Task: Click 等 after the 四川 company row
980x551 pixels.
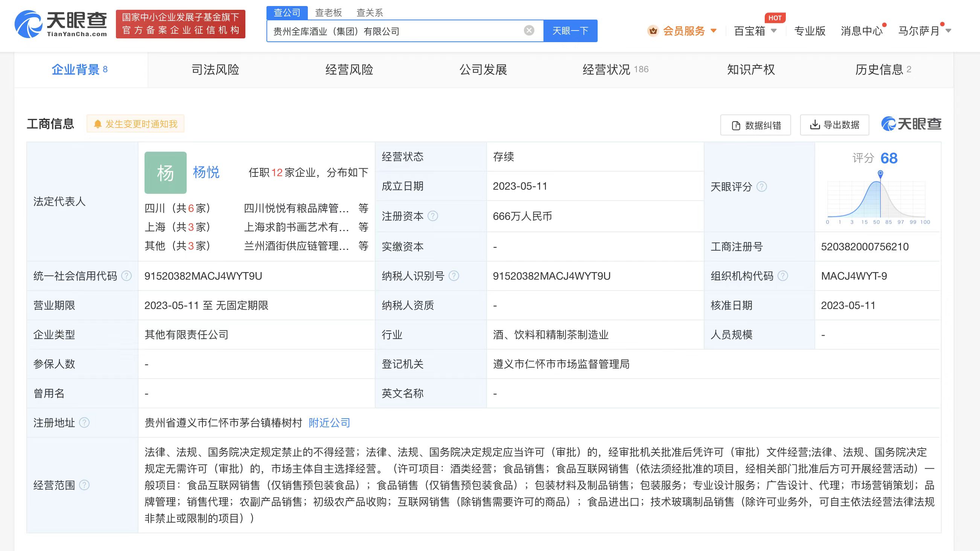Action: 363,208
